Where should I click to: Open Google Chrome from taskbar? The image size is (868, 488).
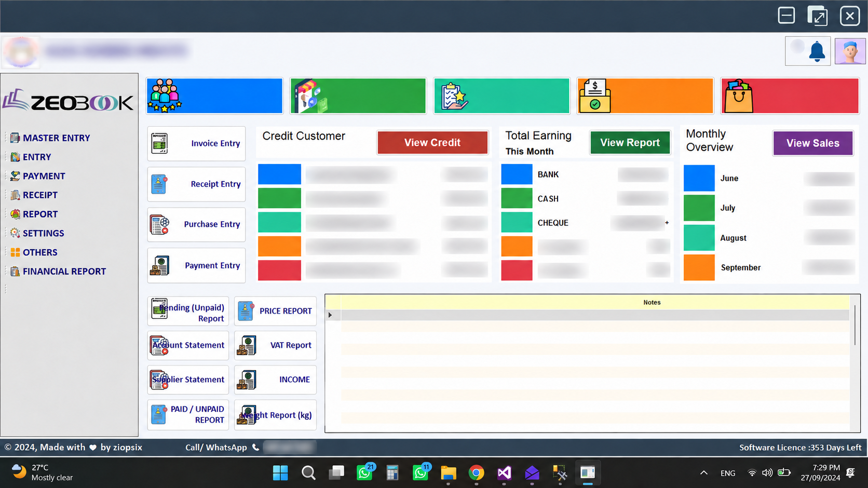pyautogui.click(x=476, y=473)
